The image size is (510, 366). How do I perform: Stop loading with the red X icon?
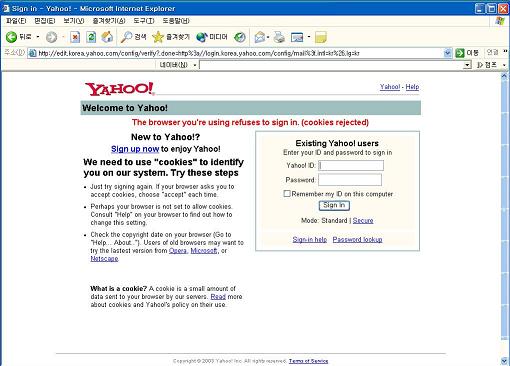75,37
